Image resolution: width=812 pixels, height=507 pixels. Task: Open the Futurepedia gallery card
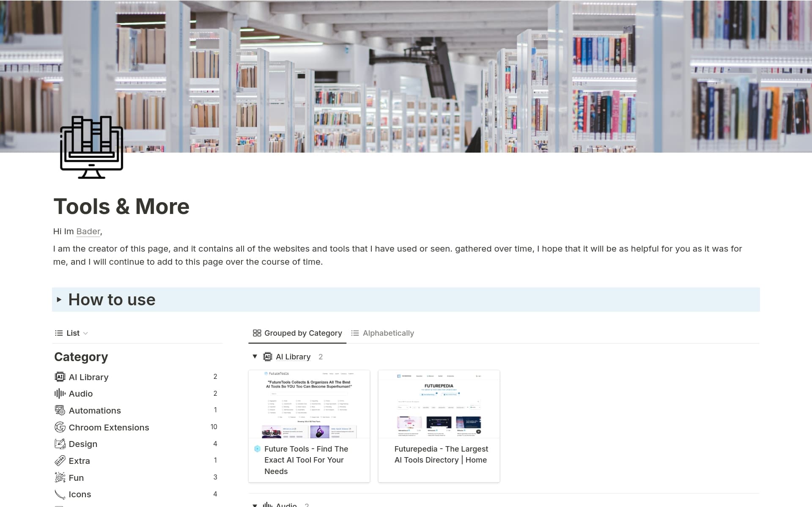[439, 426]
